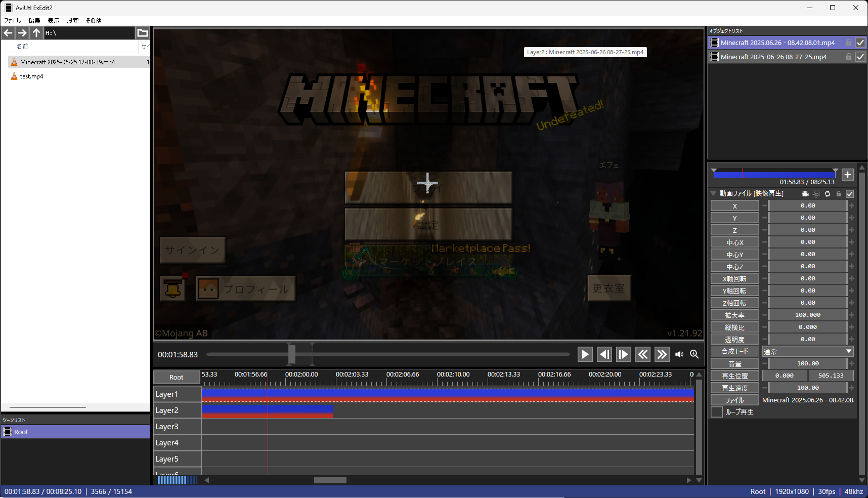Select Root in the scene list
Image resolution: width=868 pixels, height=498 pixels.
pyautogui.click(x=76, y=432)
